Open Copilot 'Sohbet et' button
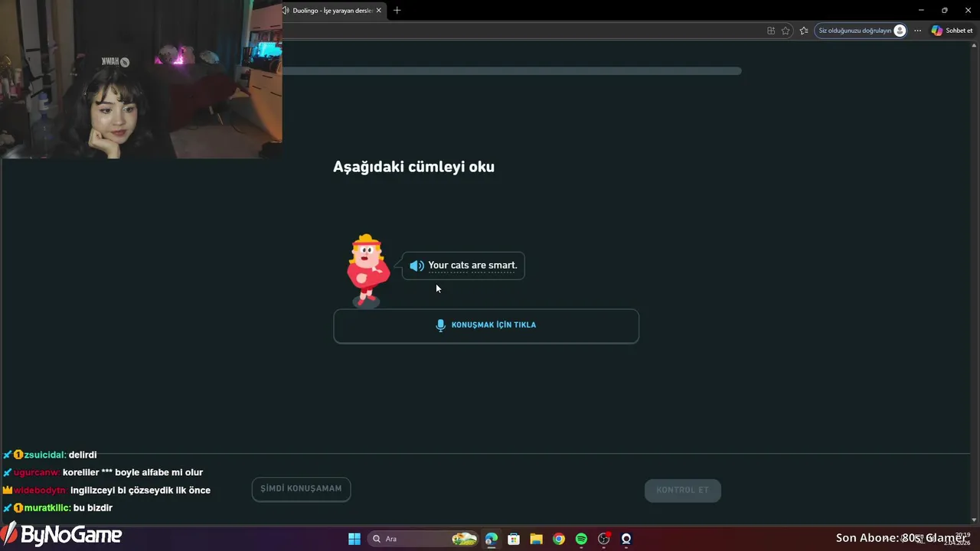Image resolution: width=980 pixels, height=551 pixels. click(x=952, y=31)
